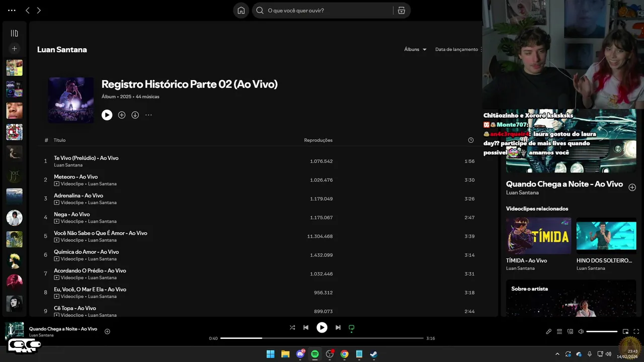This screenshot has width=644, height=362.
Task: Go to Spotify Home
Action: (x=241, y=11)
